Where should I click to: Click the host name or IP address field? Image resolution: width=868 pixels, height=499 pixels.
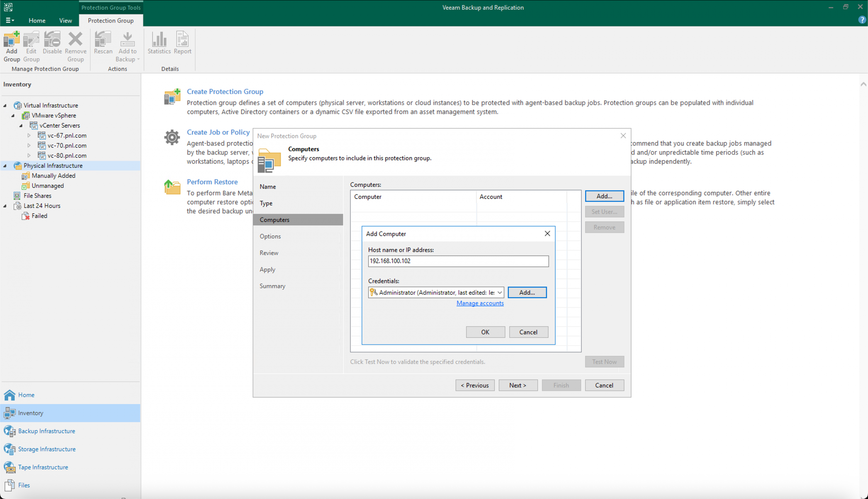click(458, 261)
